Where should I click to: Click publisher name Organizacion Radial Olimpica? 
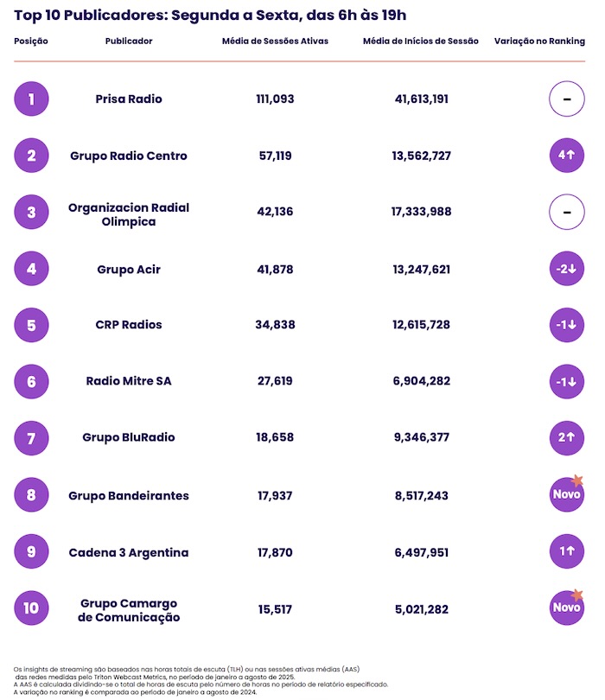pyautogui.click(x=129, y=214)
